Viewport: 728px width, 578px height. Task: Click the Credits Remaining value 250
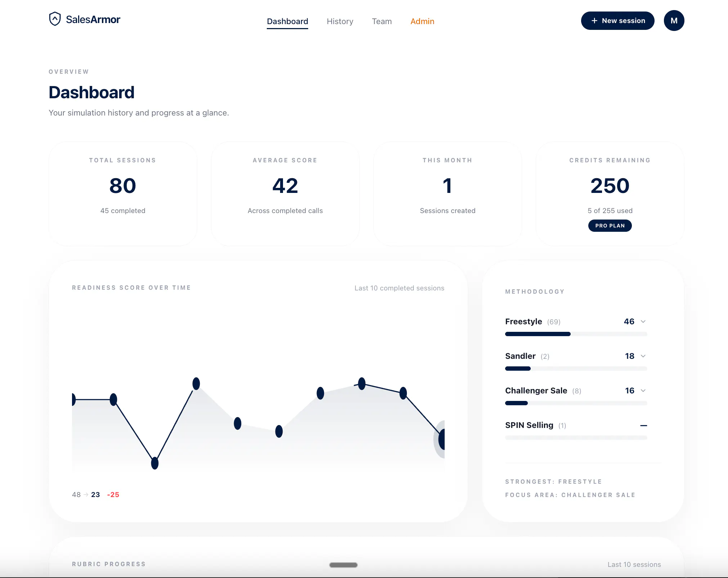610,186
